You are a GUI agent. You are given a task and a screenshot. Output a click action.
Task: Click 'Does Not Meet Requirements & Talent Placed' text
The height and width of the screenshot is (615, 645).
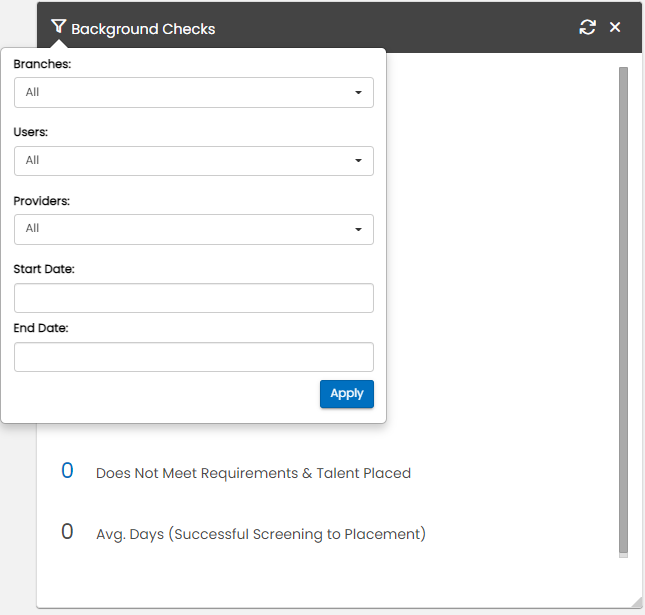(x=253, y=473)
